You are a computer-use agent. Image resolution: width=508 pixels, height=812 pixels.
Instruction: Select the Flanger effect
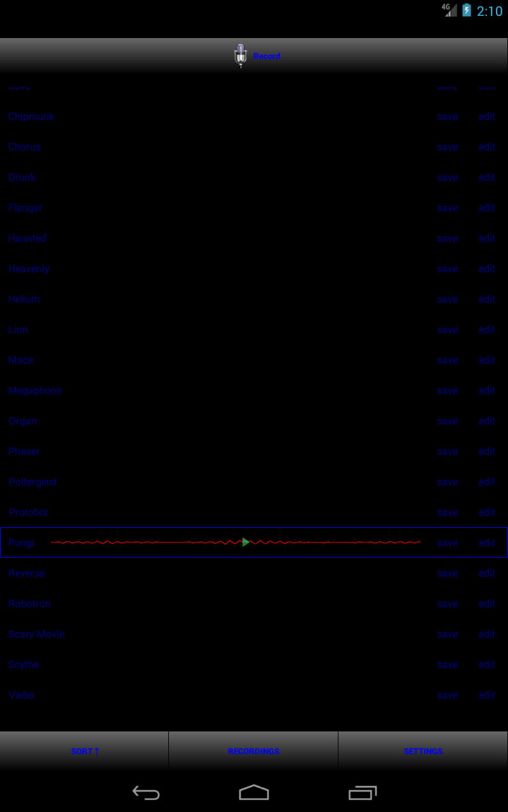point(25,208)
